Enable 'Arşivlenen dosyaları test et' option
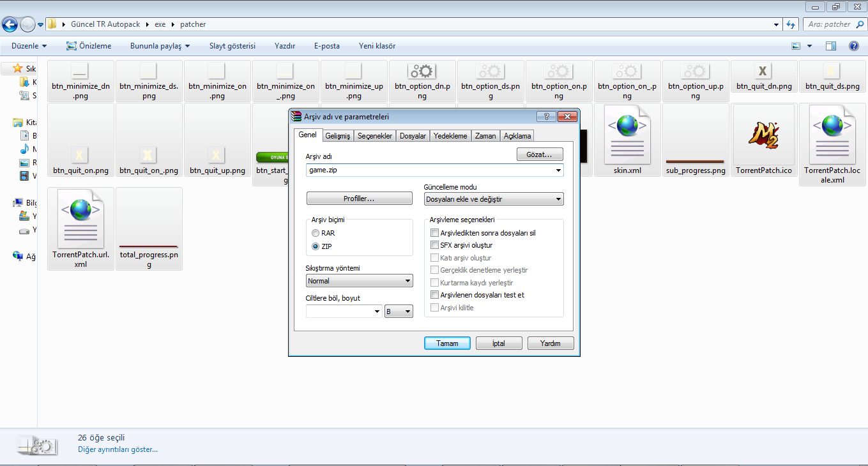This screenshot has width=868, height=466. [435, 295]
